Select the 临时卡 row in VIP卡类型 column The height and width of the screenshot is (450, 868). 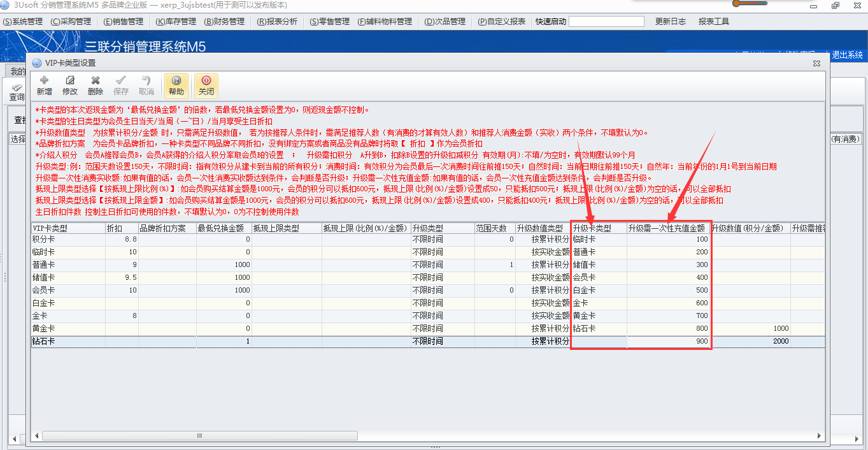coord(68,252)
